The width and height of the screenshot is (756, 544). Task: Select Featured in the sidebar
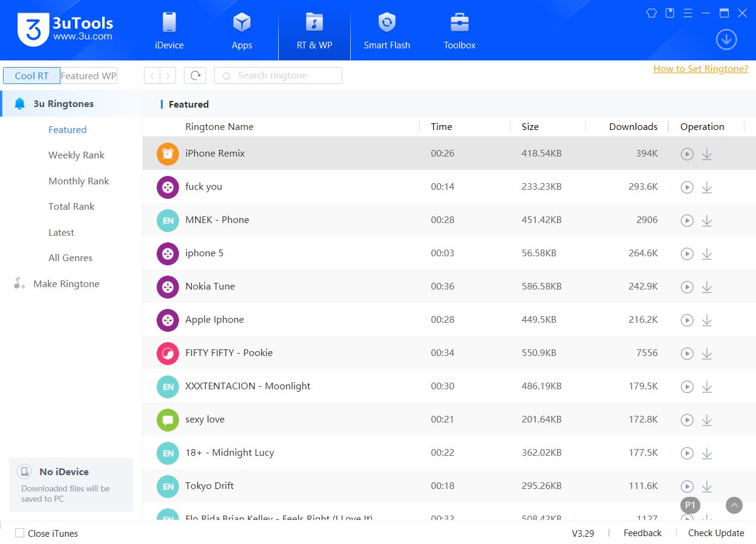pos(67,130)
